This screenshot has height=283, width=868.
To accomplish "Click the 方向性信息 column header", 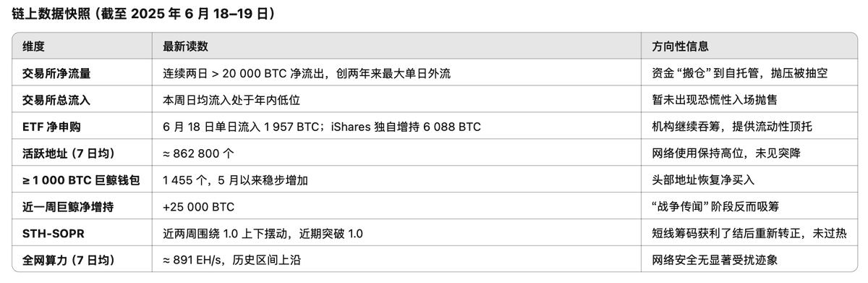I will pos(680,46).
